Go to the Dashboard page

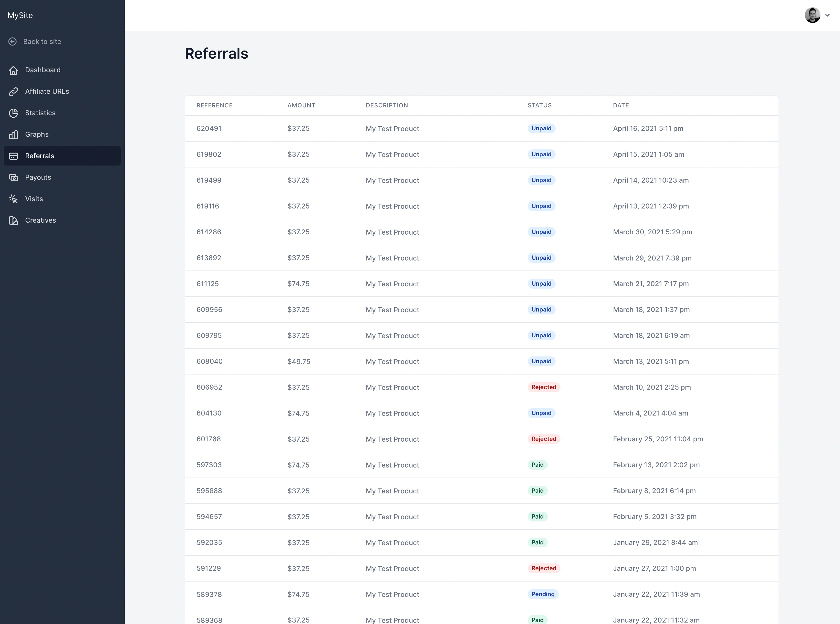pyautogui.click(x=62, y=70)
